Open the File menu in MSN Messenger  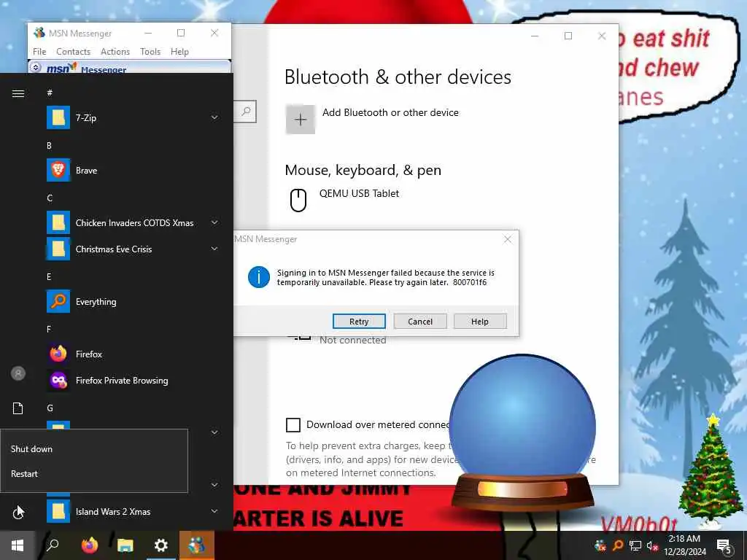point(39,52)
